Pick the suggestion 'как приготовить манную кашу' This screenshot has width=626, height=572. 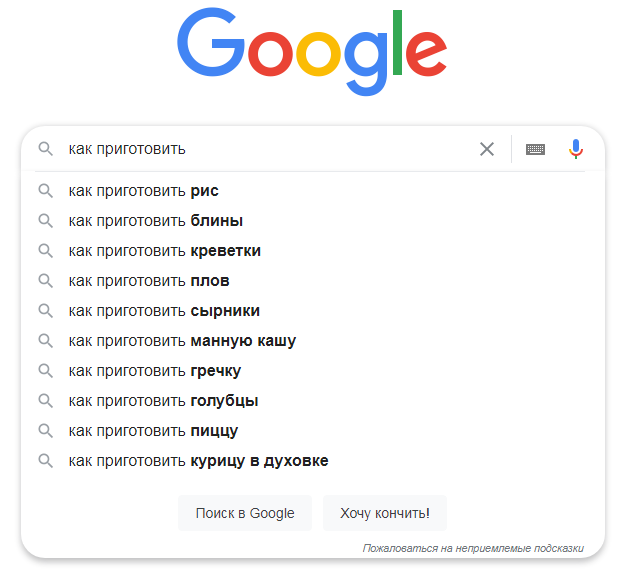[313, 341]
